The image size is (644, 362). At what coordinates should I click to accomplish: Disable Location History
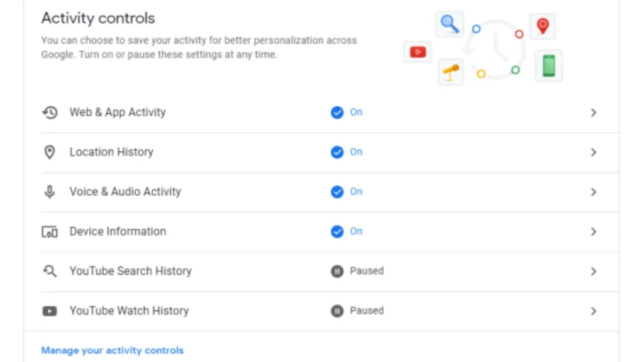pyautogui.click(x=338, y=152)
